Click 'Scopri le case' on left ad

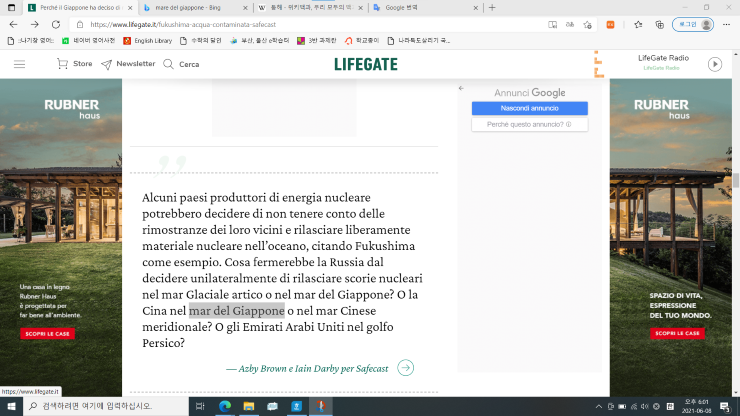pos(50,333)
